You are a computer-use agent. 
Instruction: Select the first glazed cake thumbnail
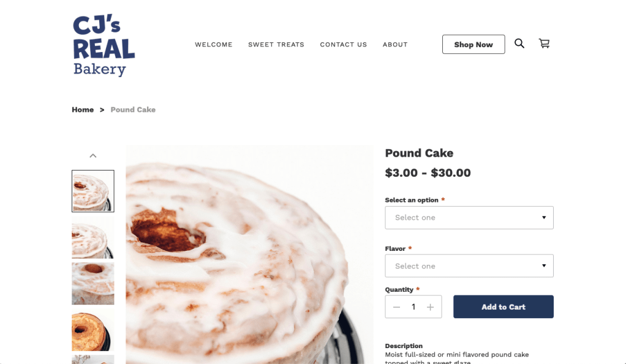pos(93,191)
